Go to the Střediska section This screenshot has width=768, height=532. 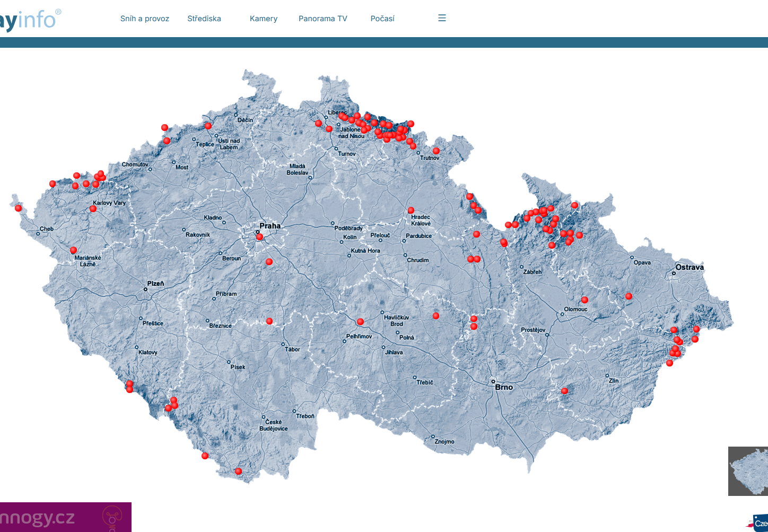pos(204,19)
